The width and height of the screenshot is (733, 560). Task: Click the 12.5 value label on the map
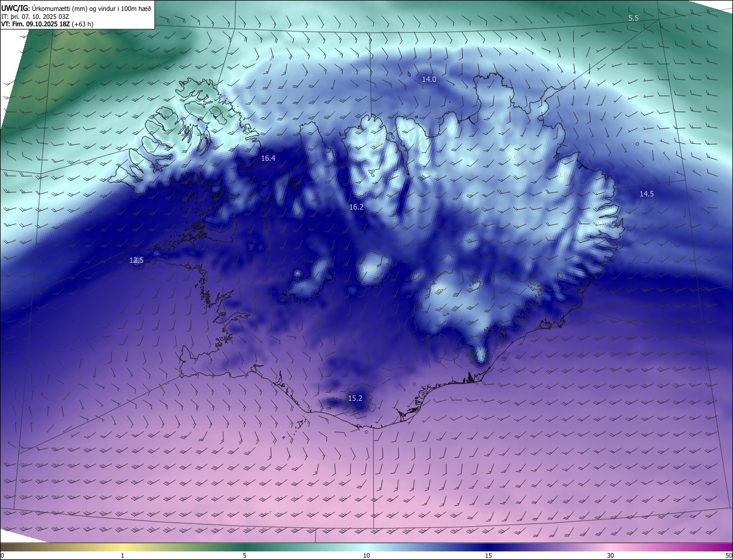[136, 260]
